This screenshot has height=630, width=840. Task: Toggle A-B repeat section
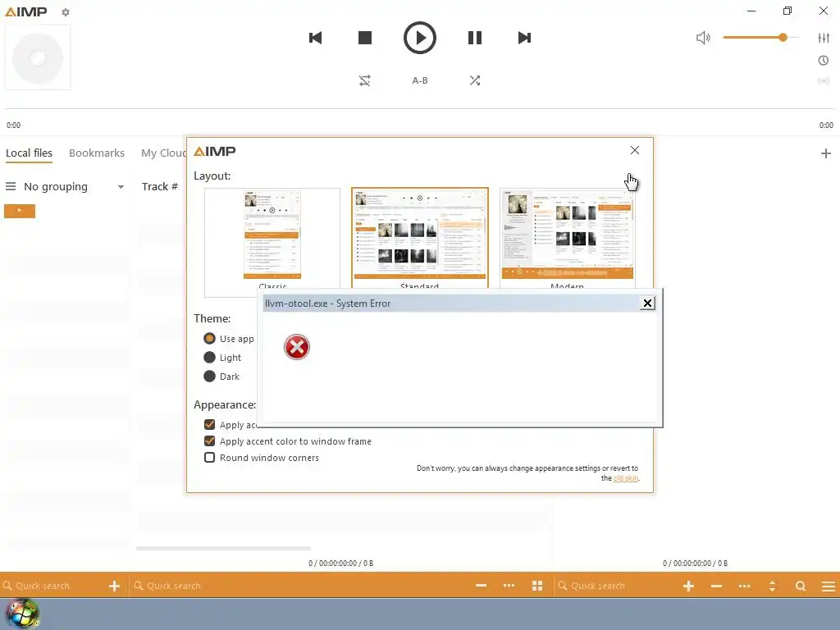pos(419,80)
